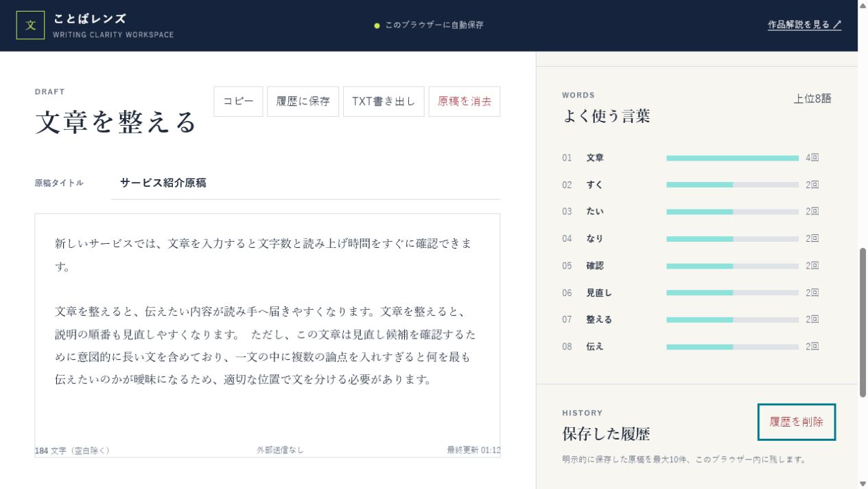This screenshot has width=868, height=489.
Task: Click the コピー button
Action: coord(238,102)
